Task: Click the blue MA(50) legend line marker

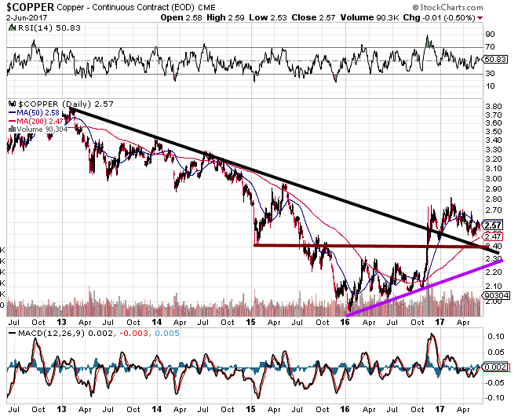Action: click(x=10, y=112)
